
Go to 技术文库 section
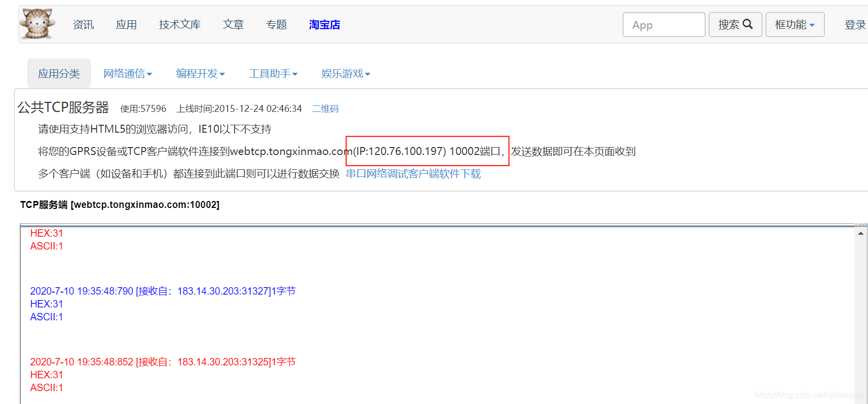pos(180,25)
